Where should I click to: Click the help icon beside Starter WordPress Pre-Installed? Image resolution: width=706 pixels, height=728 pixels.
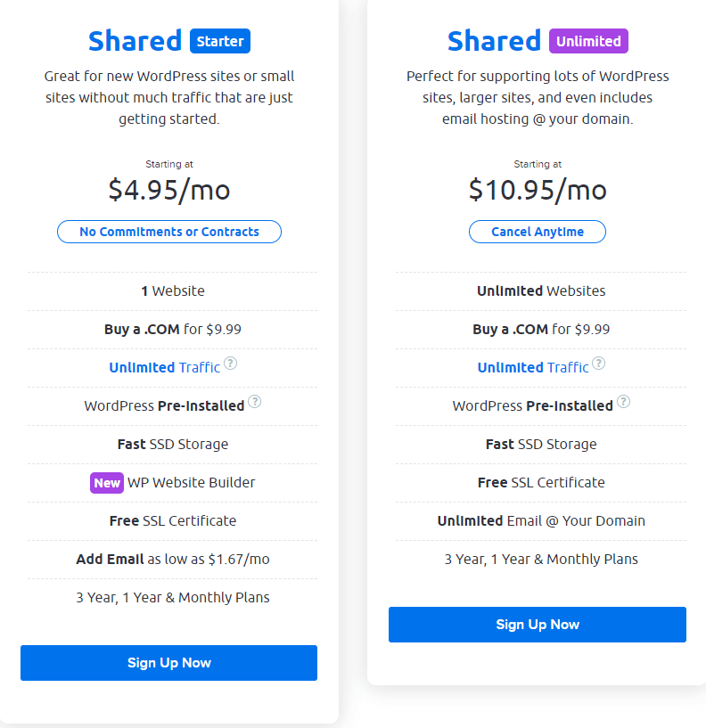pos(255,401)
